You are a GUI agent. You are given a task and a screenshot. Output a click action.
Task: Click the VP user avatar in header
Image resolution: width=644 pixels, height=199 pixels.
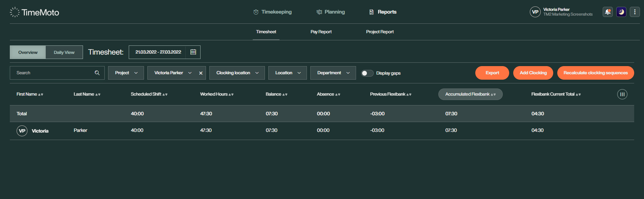[535, 12]
